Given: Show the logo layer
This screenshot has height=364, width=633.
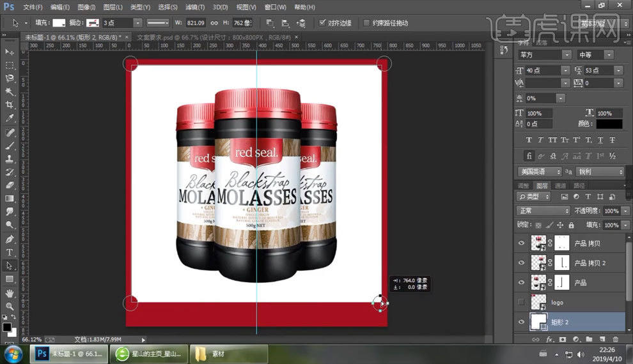Looking at the screenshot, I should click(521, 302).
